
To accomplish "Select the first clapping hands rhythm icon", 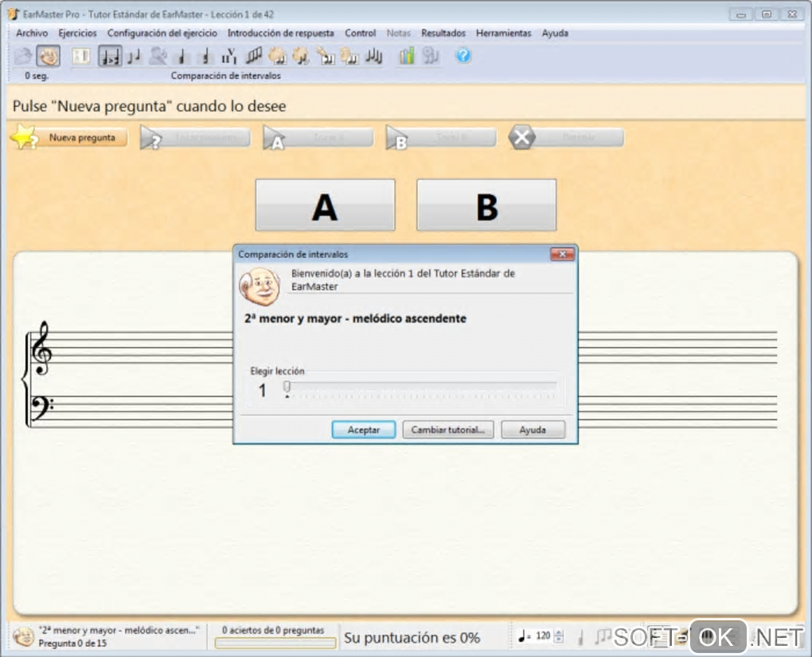I will 277,56.
